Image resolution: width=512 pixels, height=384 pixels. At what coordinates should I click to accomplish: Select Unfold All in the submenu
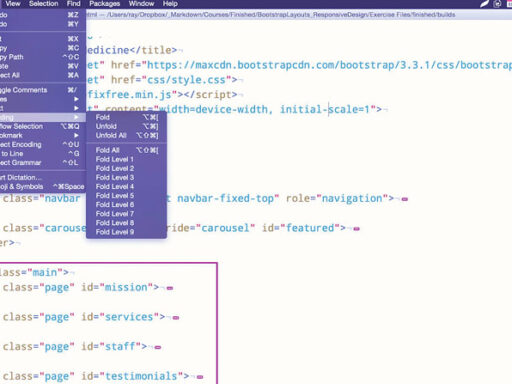pos(126,135)
